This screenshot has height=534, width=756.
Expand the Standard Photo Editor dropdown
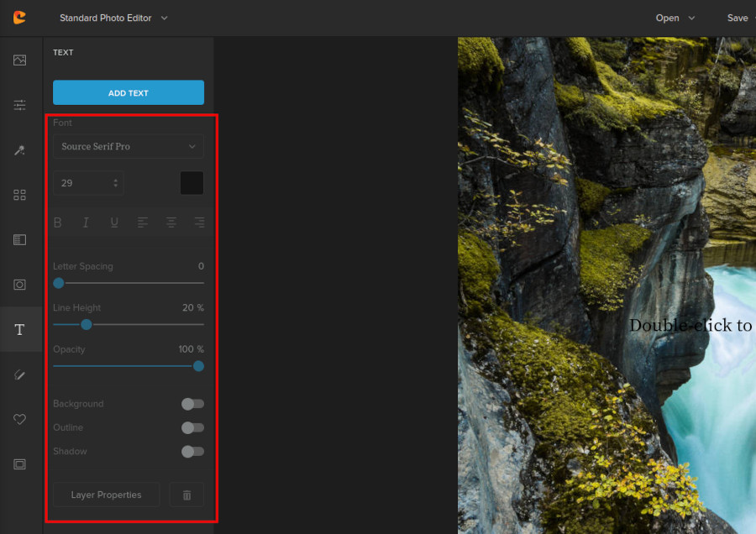[113, 17]
